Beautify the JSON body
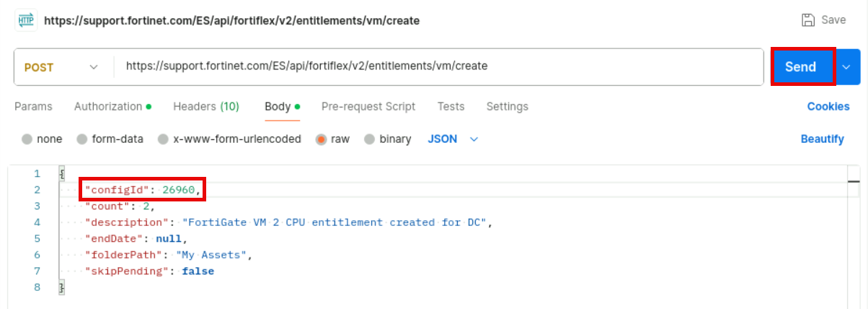Viewport: 868px width, 309px height. point(823,139)
